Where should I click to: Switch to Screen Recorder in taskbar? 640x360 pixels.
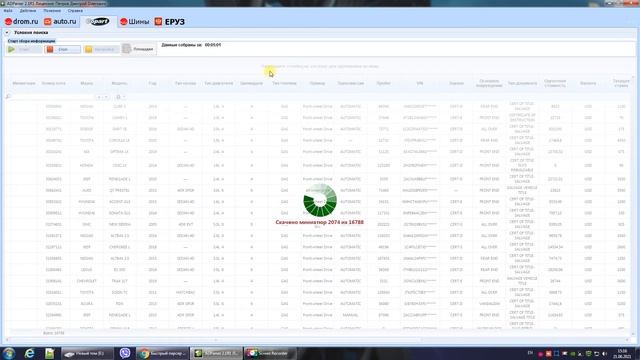(x=269, y=353)
